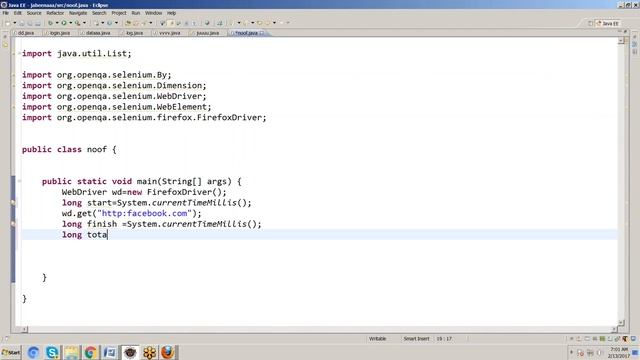Collapse the imports fold marker
The image size is (640, 360).
pyautogui.click(x=19, y=53)
